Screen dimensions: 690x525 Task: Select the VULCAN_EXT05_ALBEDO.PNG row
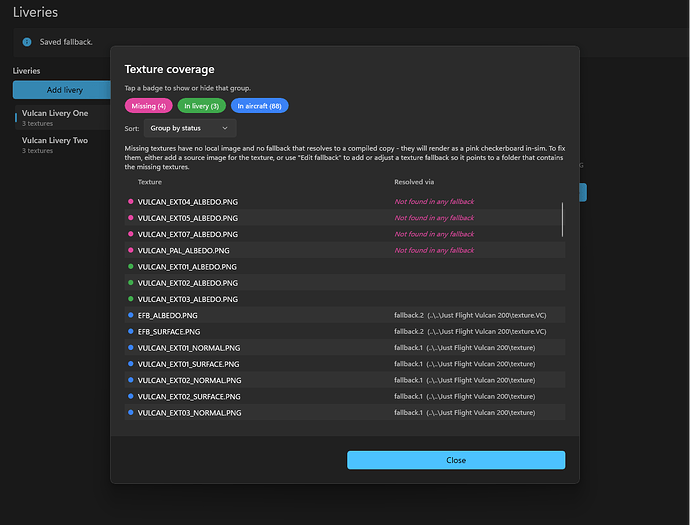(345, 218)
